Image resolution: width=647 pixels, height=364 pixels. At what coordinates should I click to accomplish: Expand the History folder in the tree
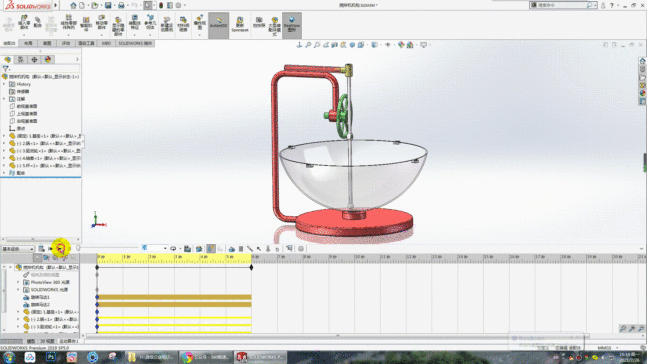pos(4,84)
